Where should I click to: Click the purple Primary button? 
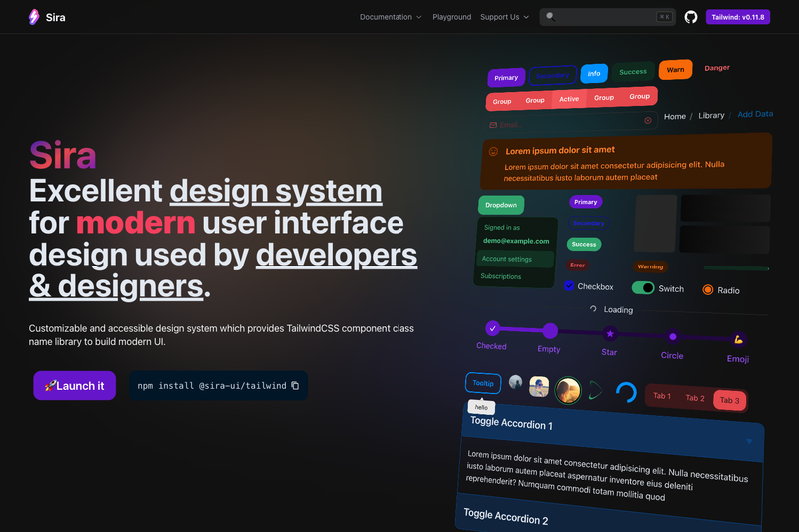tap(506, 78)
